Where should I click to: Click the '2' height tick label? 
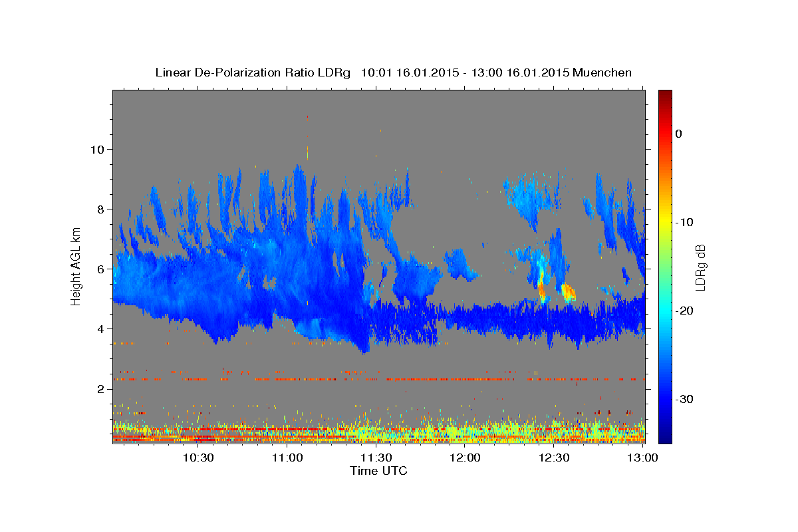100,388
